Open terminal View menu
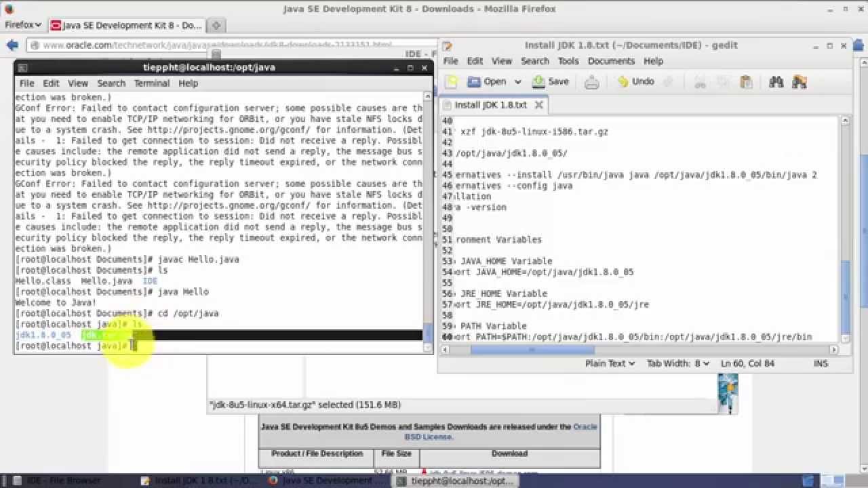This screenshot has height=488, width=868. [78, 83]
